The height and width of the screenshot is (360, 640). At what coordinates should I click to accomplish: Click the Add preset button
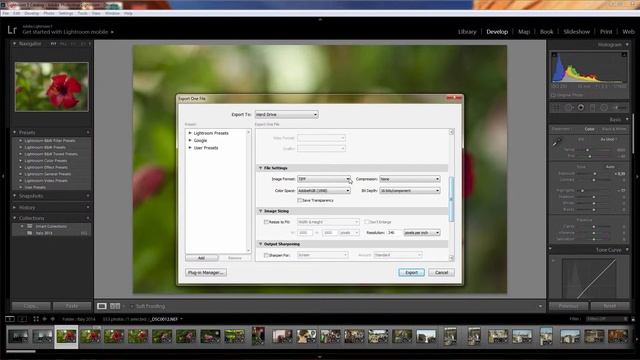tap(201, 258)
